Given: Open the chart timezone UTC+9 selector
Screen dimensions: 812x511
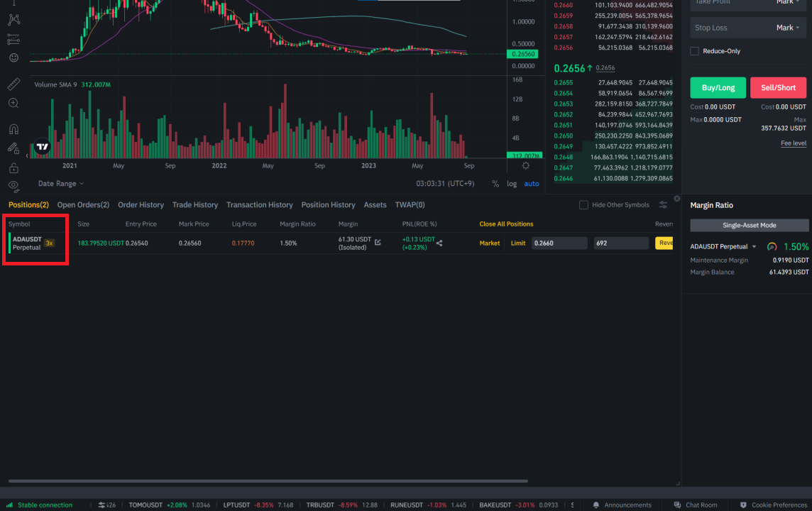Looking at the screenshot, I should 445,184.
